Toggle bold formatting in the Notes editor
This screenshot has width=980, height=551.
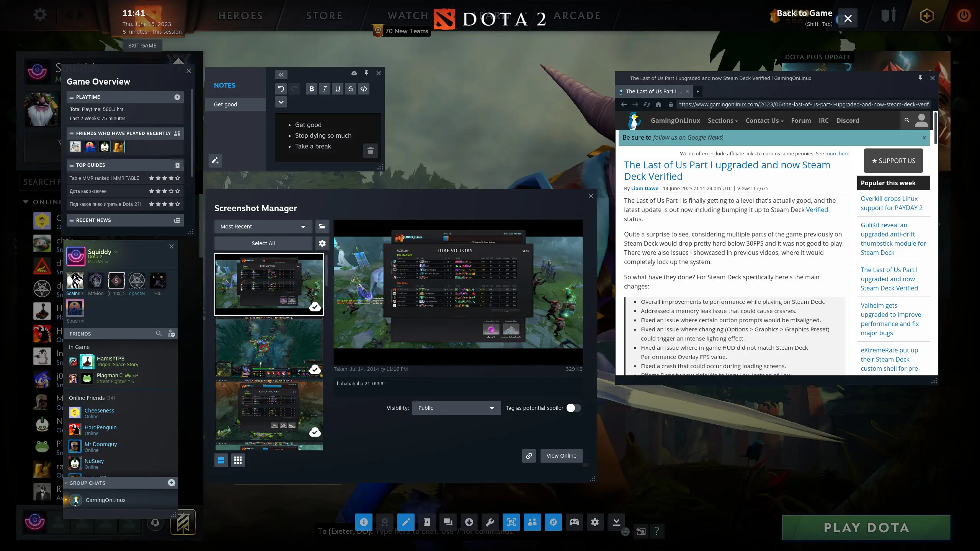tap(311, 89)
